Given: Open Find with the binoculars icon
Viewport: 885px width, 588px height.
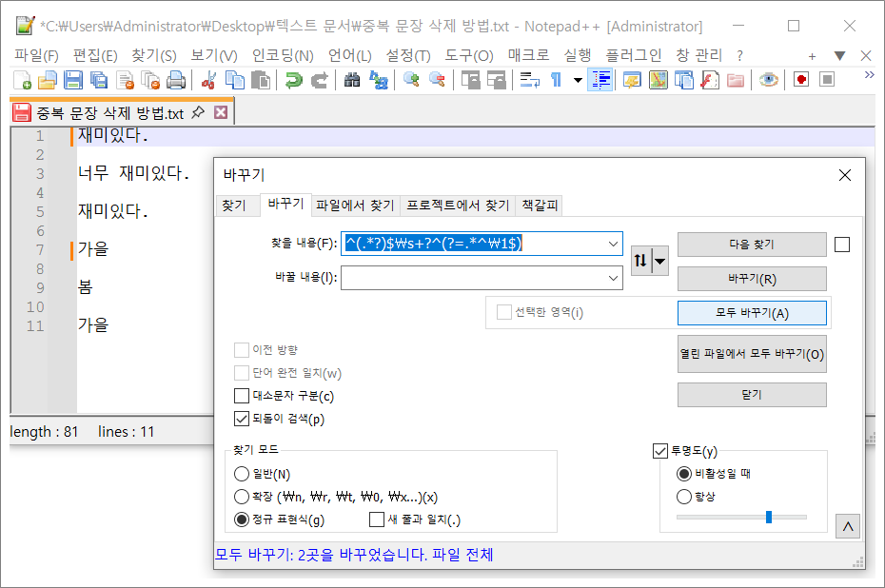Looking at the screenshot, I should coord(352,80).
